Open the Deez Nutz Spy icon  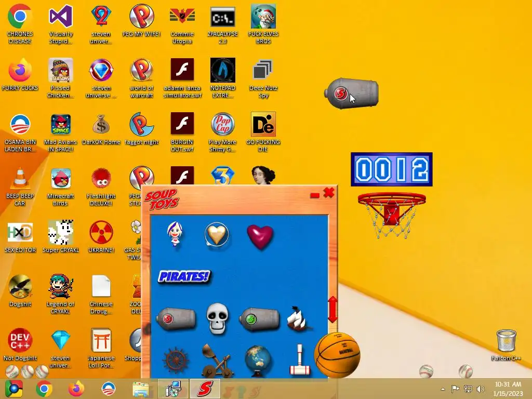[263, 78]
